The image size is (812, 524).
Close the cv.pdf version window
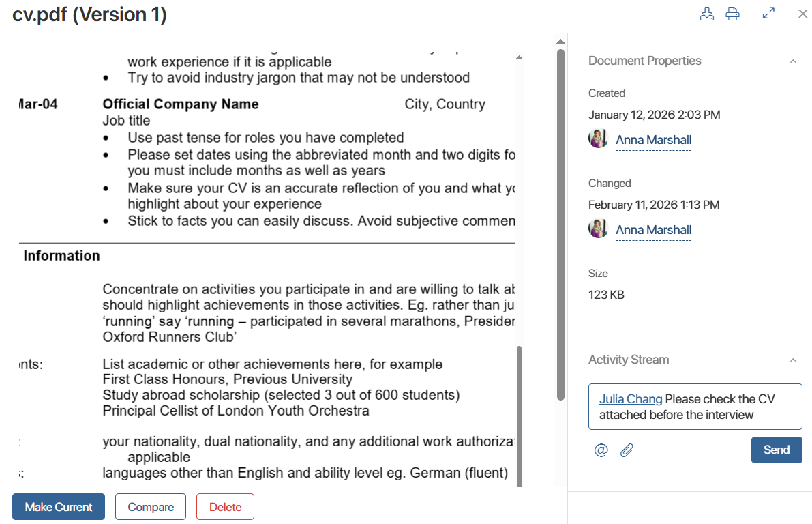coord(802,14)
